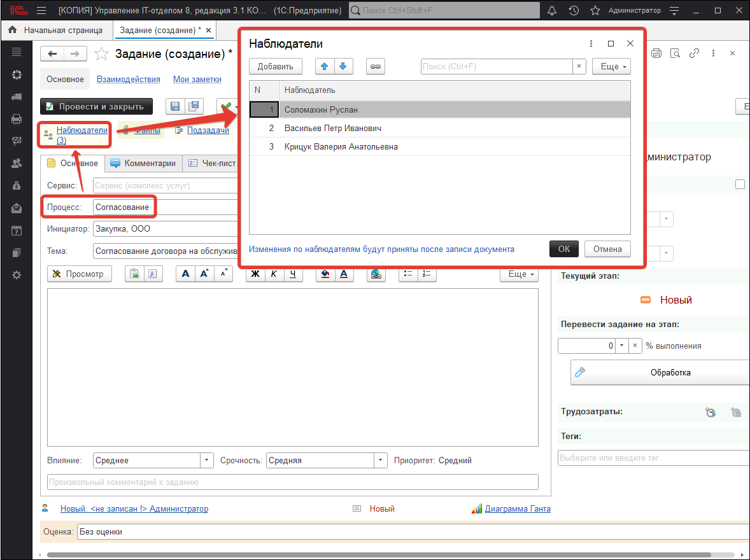Pick the text font color
The width and height of the screenshot is (750, 560).
[343, 274]
